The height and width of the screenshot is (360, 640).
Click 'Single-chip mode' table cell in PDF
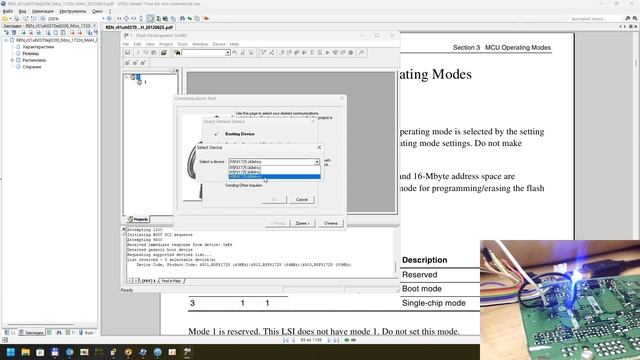click(433, 303)
